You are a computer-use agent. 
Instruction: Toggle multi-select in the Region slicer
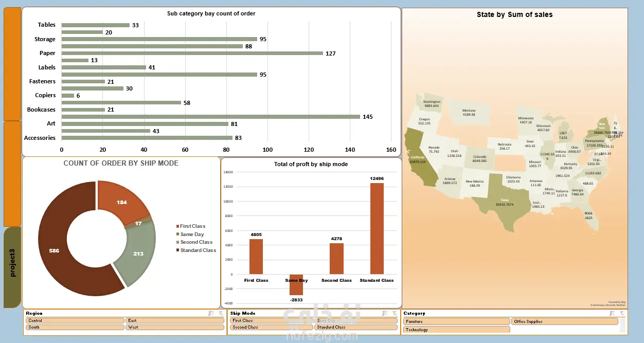(x=211, y=313)
